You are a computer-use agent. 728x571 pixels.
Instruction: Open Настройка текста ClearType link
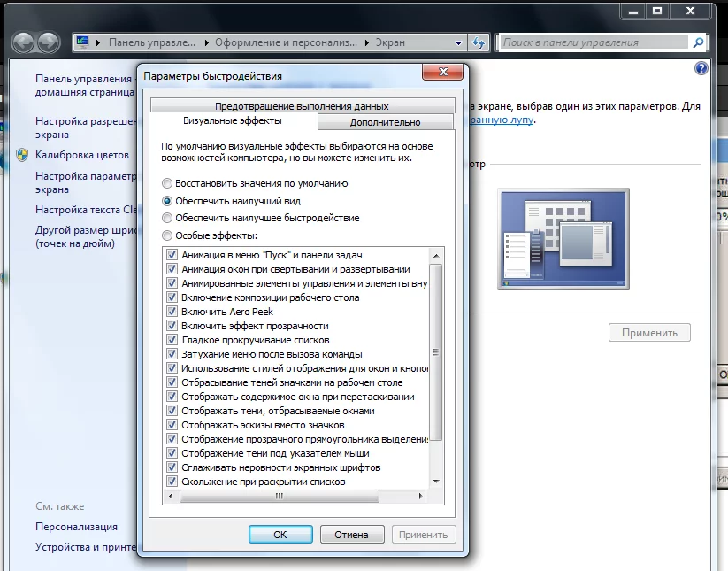pyautogui.click(x=86, y=210)
